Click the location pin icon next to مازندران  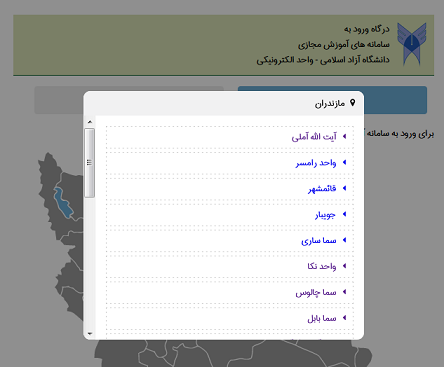coord(353,103)
